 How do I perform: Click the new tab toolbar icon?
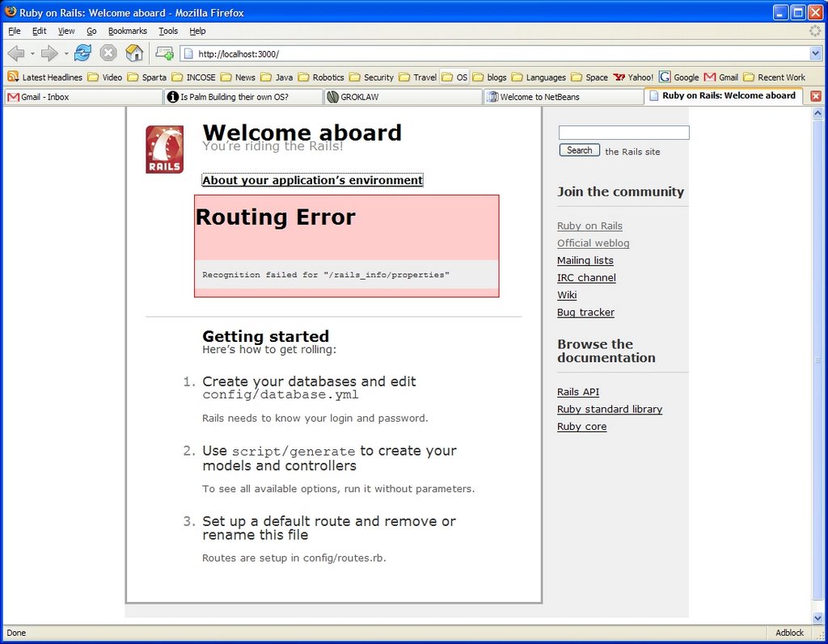coord(164,53)
